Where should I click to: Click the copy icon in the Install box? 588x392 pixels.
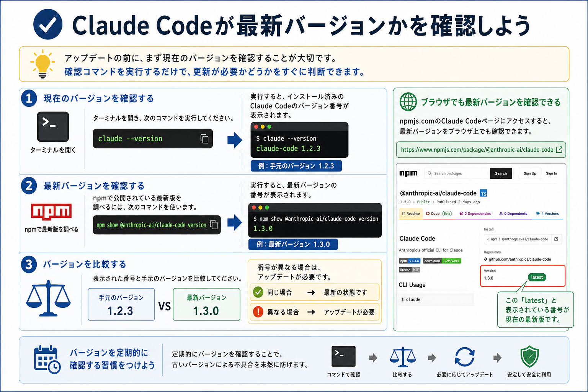pos(556,239)
